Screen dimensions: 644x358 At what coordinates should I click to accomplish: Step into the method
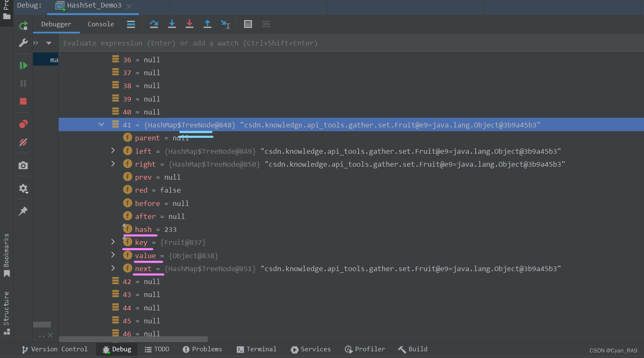click(172, 24)
